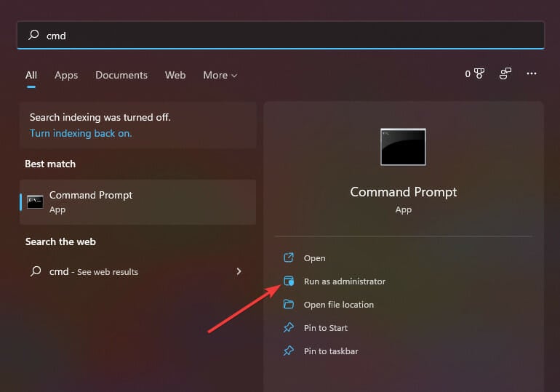Click Turn indexing back on link
The width and height of the screenshot is (560, 392).
pyautogui.click(x=81, y=134)
